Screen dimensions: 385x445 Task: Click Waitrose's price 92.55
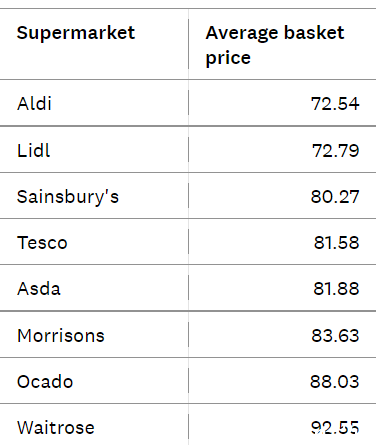click(335, 427)
